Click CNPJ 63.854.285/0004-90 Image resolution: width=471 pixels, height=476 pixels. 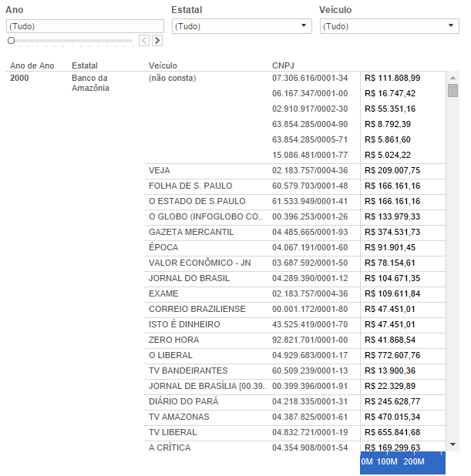(x=310, y=124)
